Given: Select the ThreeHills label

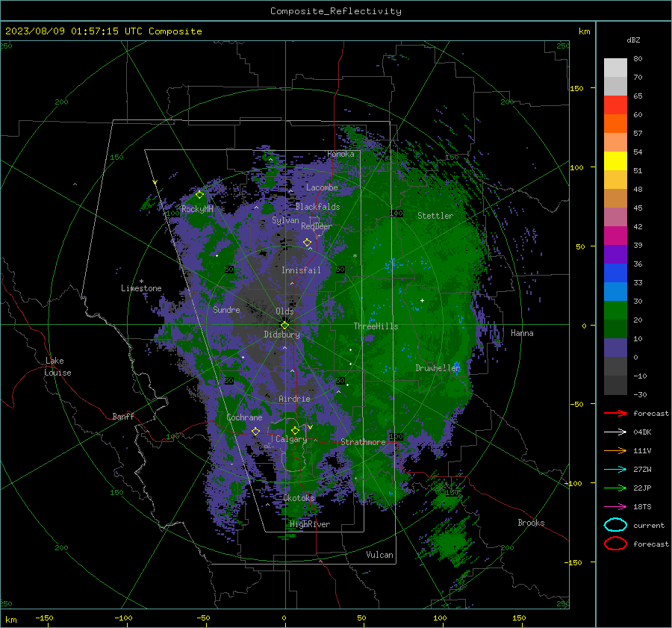Looking at the screenshot, I should [376, 326].
